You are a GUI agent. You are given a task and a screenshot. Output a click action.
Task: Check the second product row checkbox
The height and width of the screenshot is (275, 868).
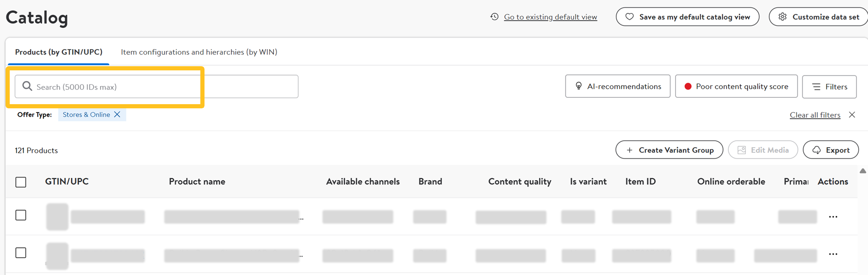pyautogui.click(x=21, y=253)
